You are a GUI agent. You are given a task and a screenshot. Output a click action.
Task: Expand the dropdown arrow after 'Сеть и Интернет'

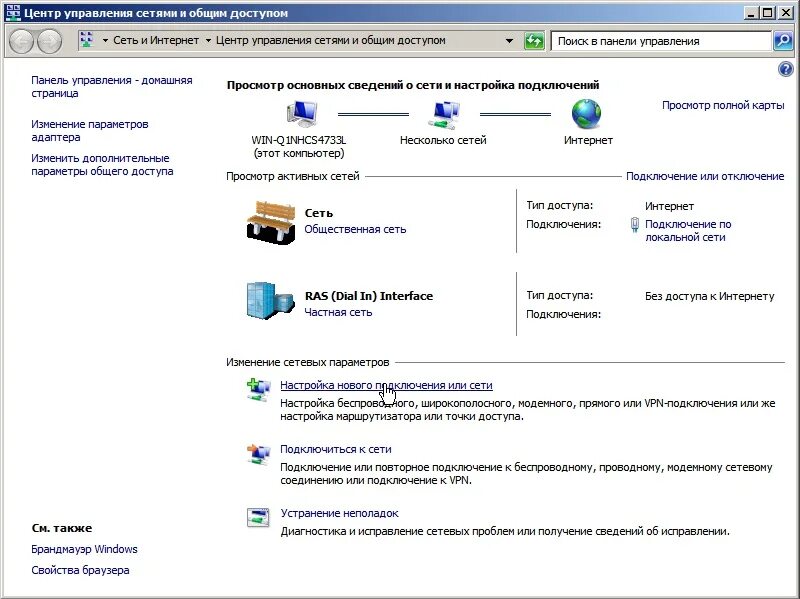(x=208, y=40)
